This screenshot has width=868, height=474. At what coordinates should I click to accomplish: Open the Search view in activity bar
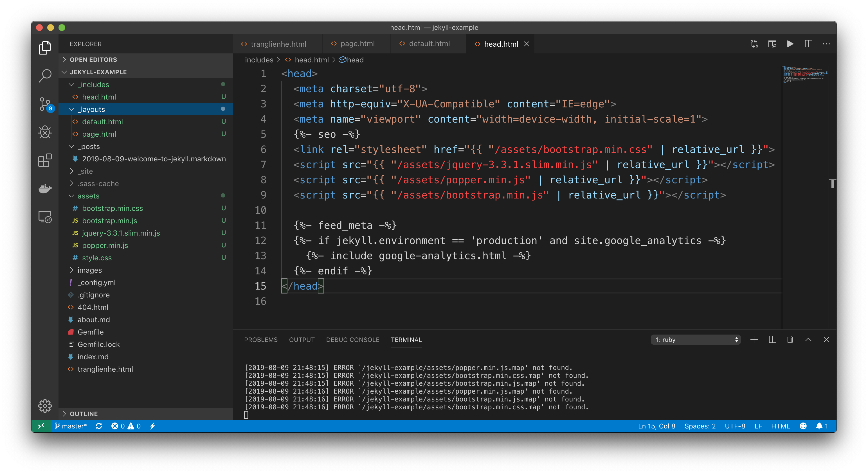45,75
